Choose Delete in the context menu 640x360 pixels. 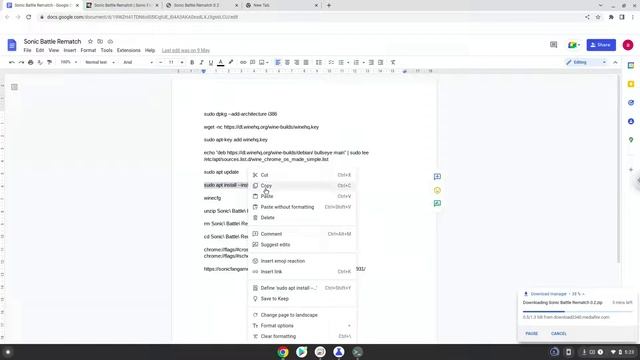(302, 218)
